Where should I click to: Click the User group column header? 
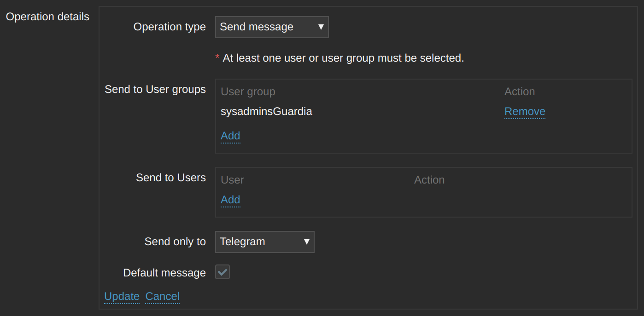point(248,92)
